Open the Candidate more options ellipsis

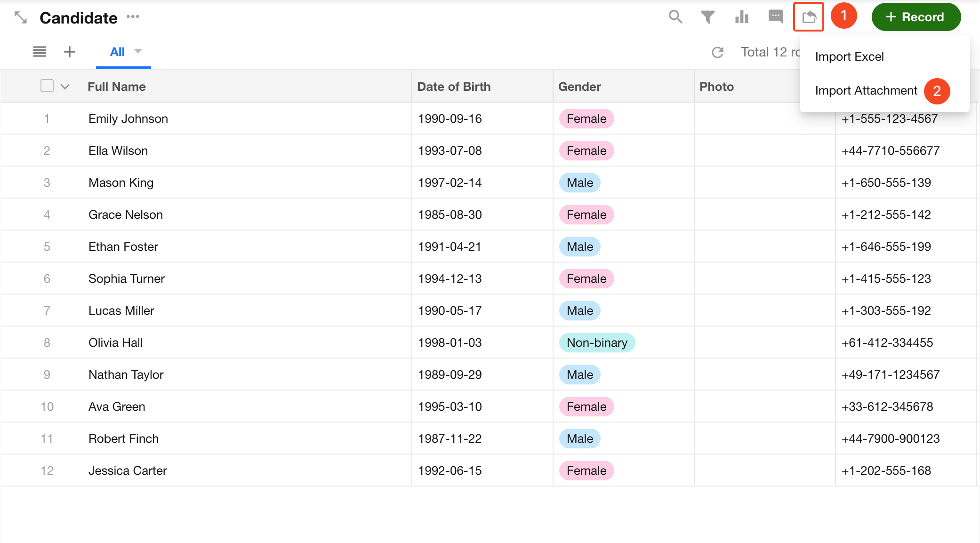(133, 17)
